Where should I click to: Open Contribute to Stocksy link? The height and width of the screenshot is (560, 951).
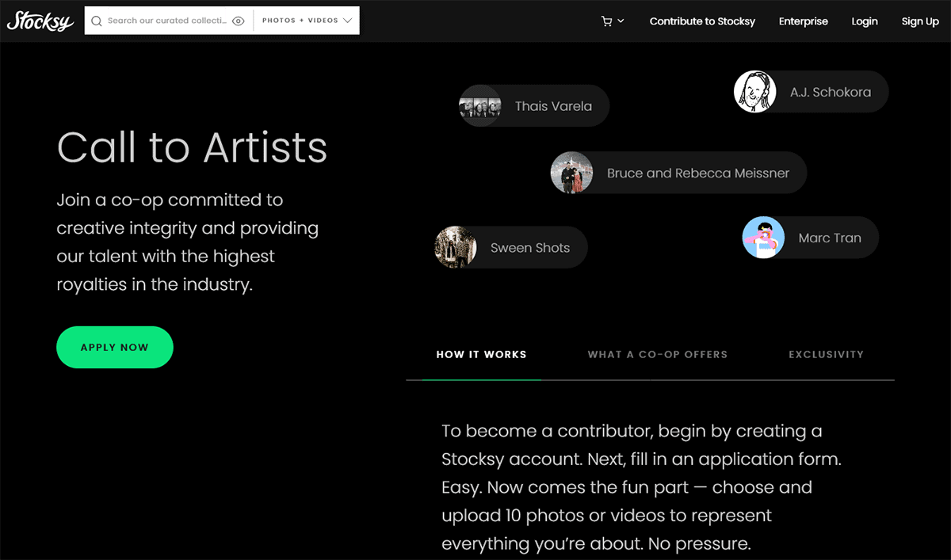pos(702,21)
